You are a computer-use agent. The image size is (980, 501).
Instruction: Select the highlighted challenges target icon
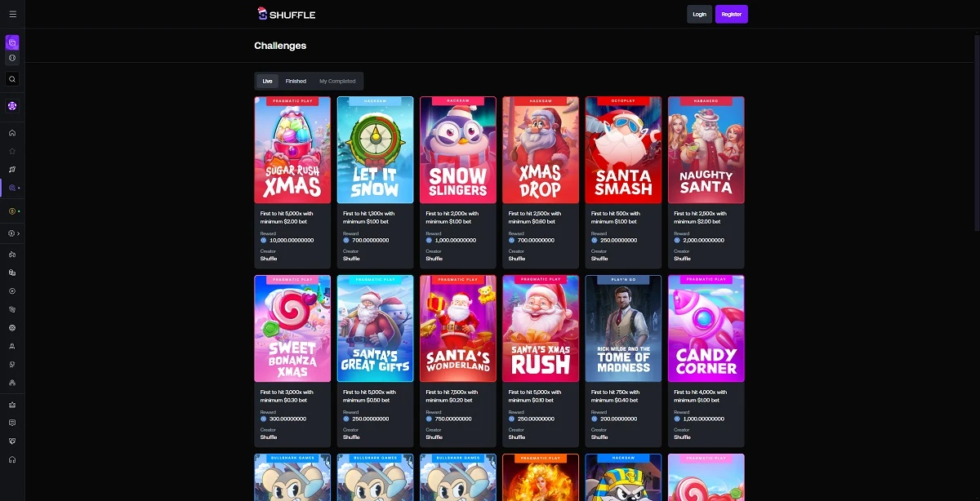pos(12,188)
